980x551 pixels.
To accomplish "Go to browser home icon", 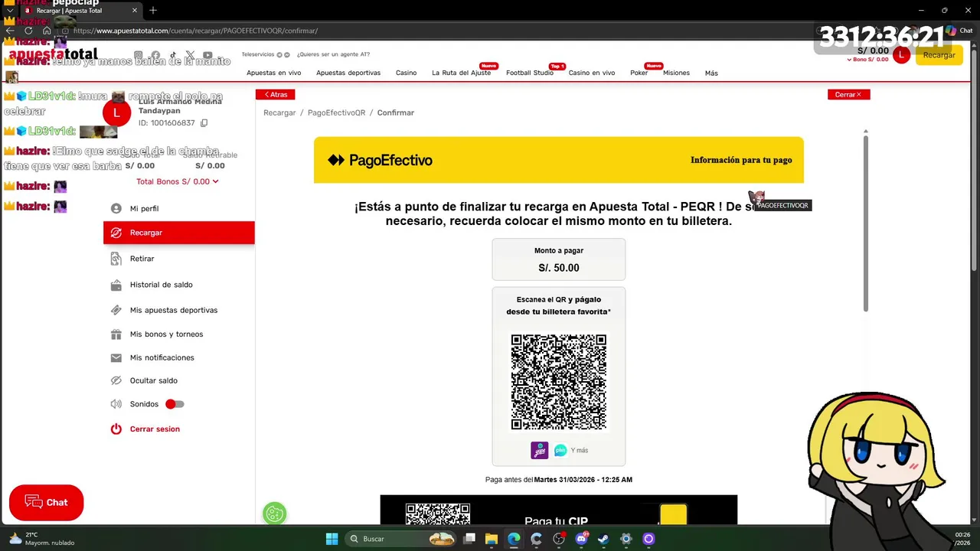I will (47, 31).
